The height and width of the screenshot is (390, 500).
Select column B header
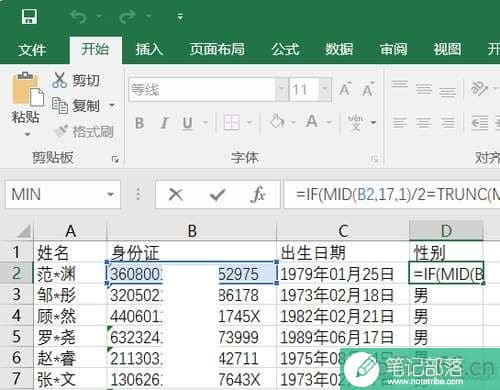coord(192,231)
